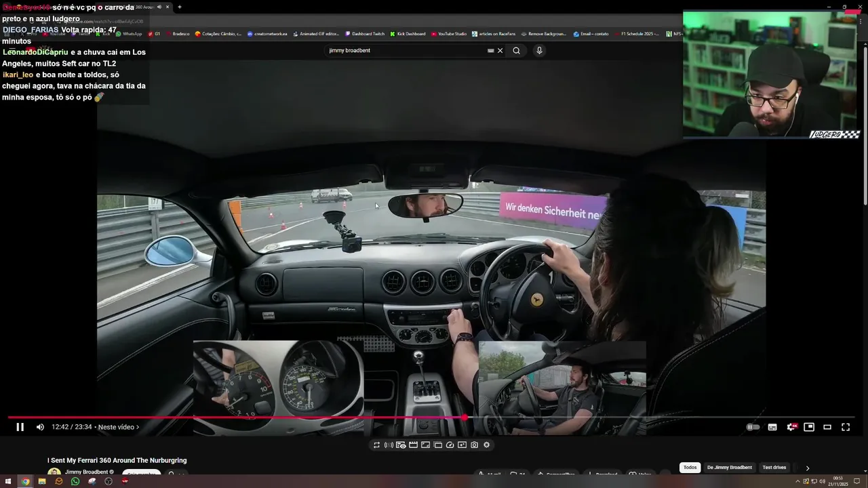868x488 pixels.
Task: Take a screenshot with the camera icon
Action: pos(474,445)
